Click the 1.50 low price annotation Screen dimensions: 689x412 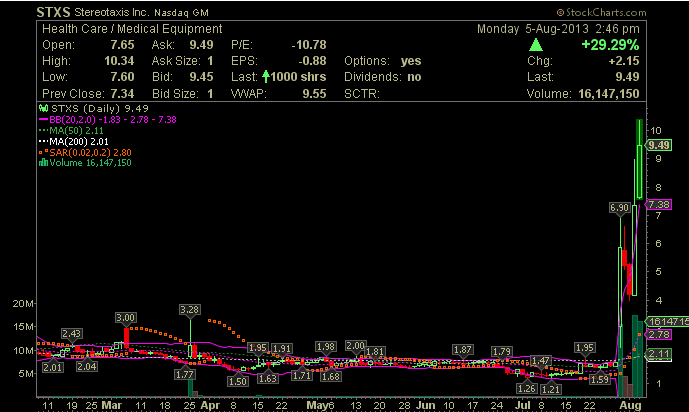tap(238, 381)
